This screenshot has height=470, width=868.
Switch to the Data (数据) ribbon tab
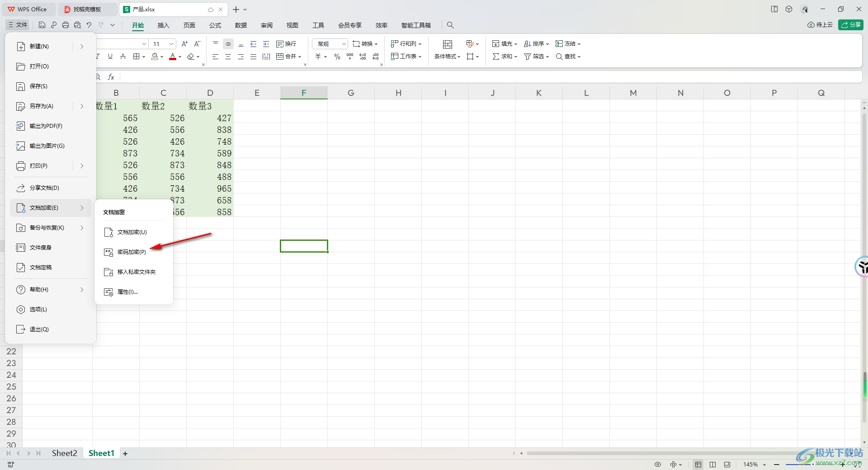click(x=241, y=25)
